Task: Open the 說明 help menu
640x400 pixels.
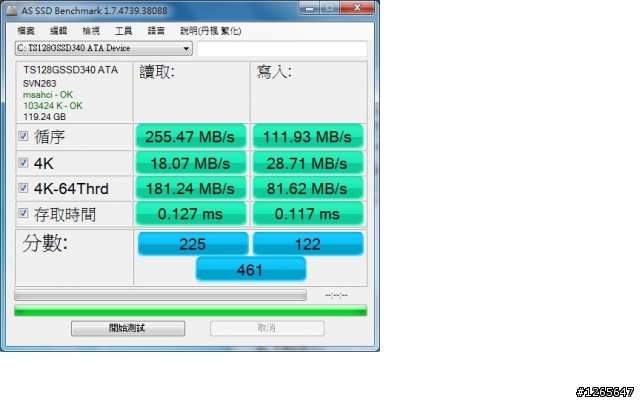Action: click(x=211, y=31)
